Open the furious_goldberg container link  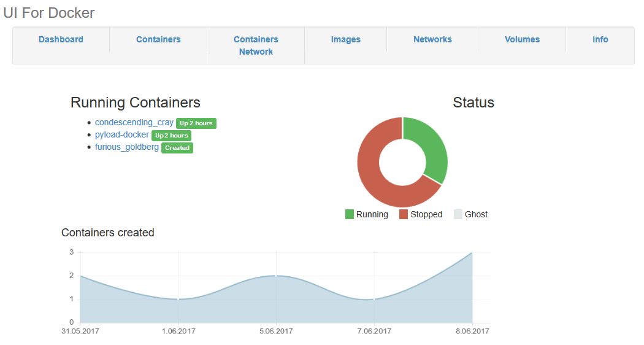[x=126, y=147]
